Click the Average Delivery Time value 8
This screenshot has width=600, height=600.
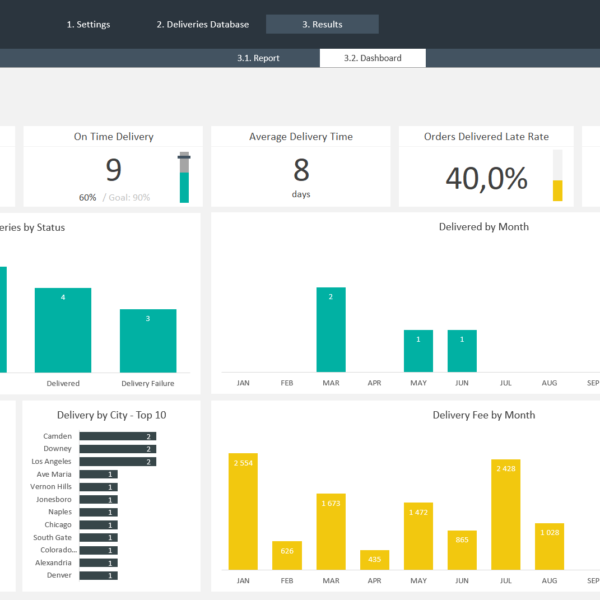pyautogui.click(x=301, y=168)
